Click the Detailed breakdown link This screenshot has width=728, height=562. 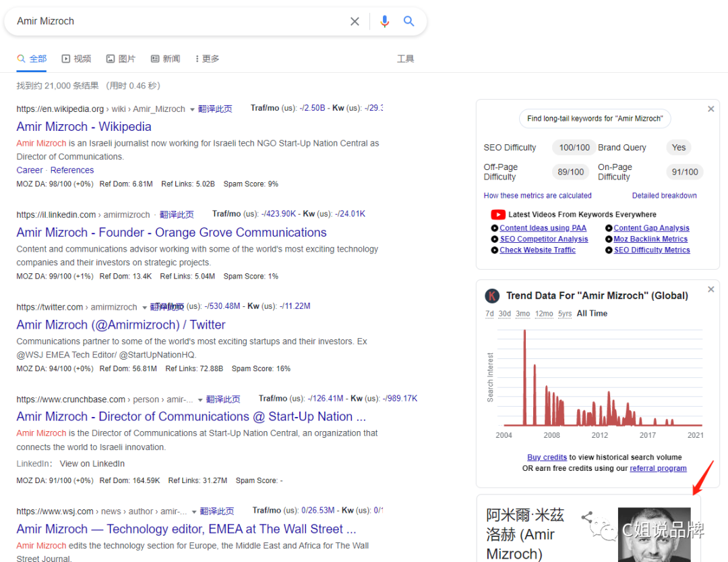click(x=664, y=195)
